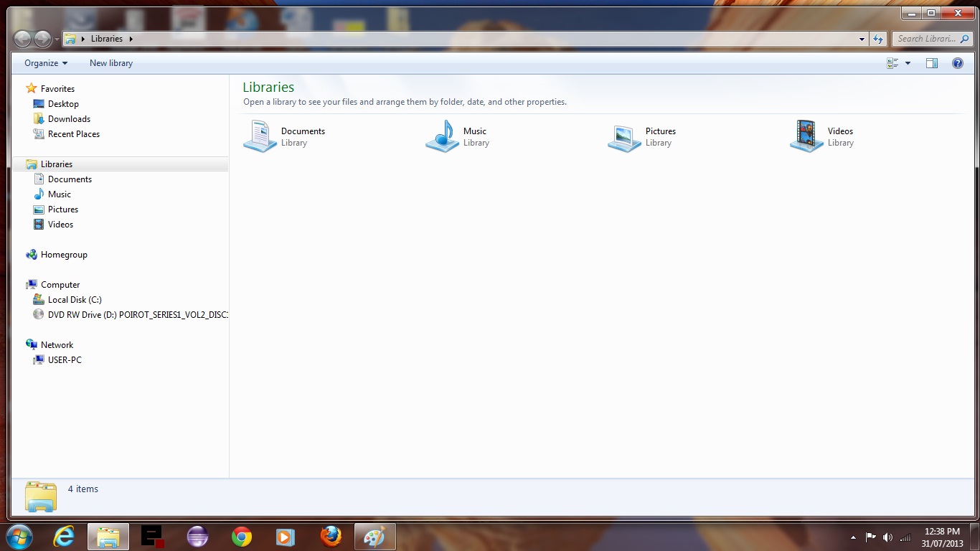Click the volume speaker tray icon

(887, 537)
